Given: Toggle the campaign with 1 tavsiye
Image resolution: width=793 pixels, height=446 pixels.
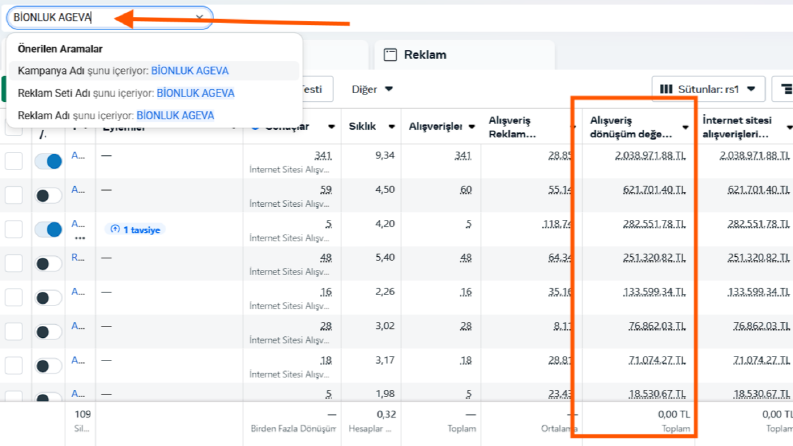Looking at the screenshot, I should [x=48, y=230].
